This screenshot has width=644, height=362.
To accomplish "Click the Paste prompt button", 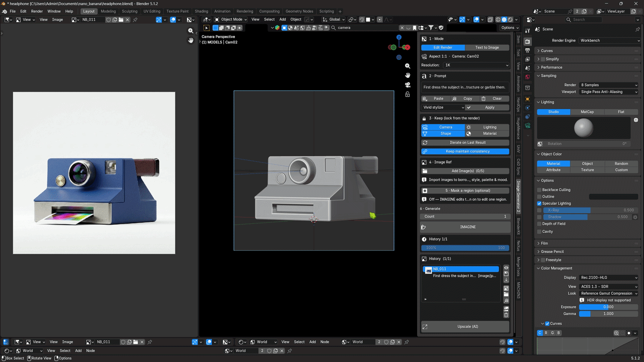I will (435, 99).
